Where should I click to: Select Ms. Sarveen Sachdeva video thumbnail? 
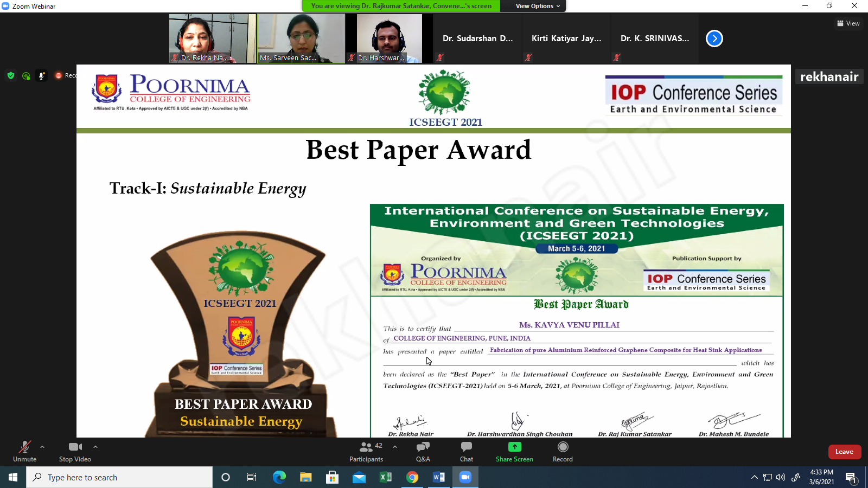point(301,38)
